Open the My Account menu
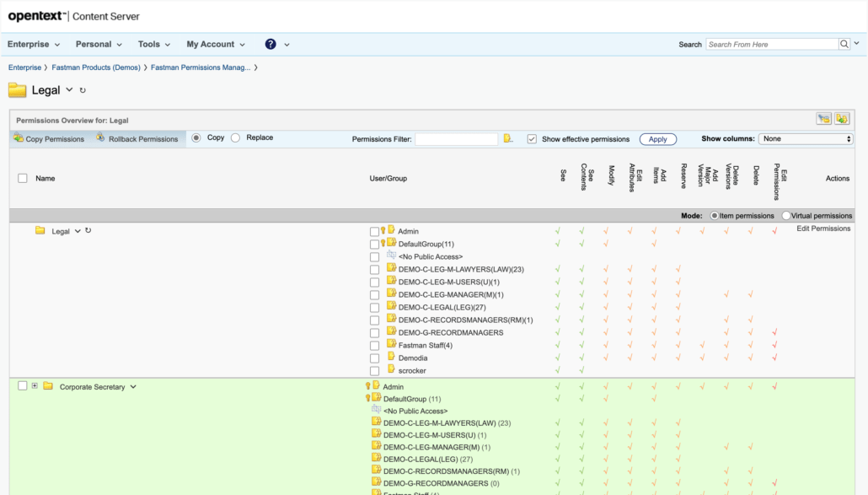Viewport: 868px width, 495px height. 216,45
